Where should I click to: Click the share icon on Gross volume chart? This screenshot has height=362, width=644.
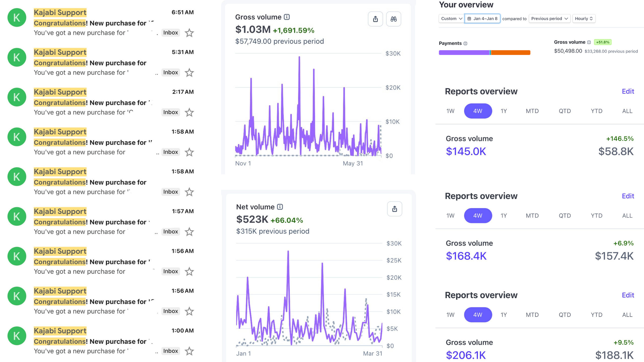(x=375, y=19)
